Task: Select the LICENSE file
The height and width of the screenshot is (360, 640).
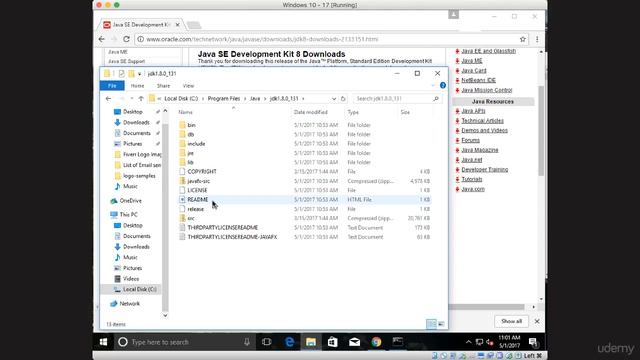Action: (197, 190)
